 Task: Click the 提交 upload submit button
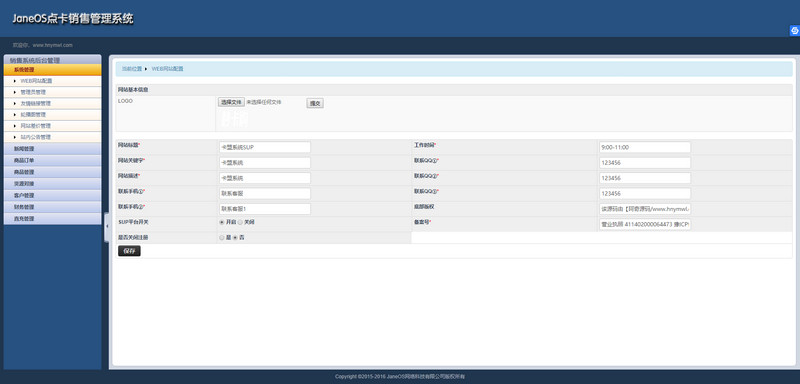315,104
